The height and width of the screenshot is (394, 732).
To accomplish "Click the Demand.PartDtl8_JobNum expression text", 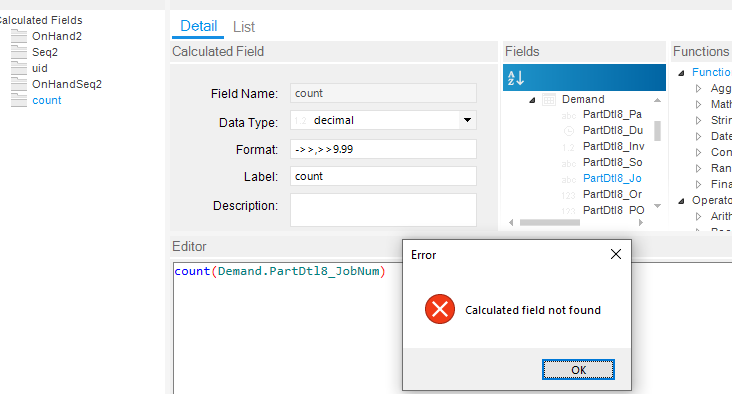I will (299, 271).
